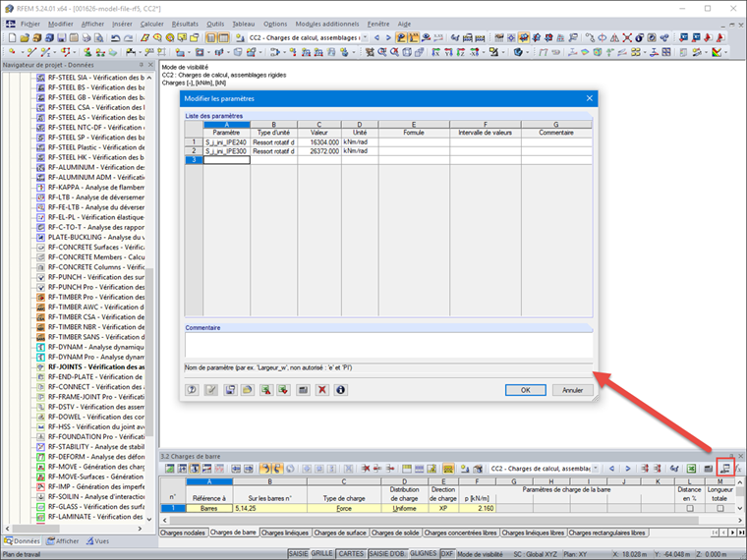The width and height of the screenshot is (747, 560).
Task: Click the Help icon in parameters dialog
Action: click(192, 389)
